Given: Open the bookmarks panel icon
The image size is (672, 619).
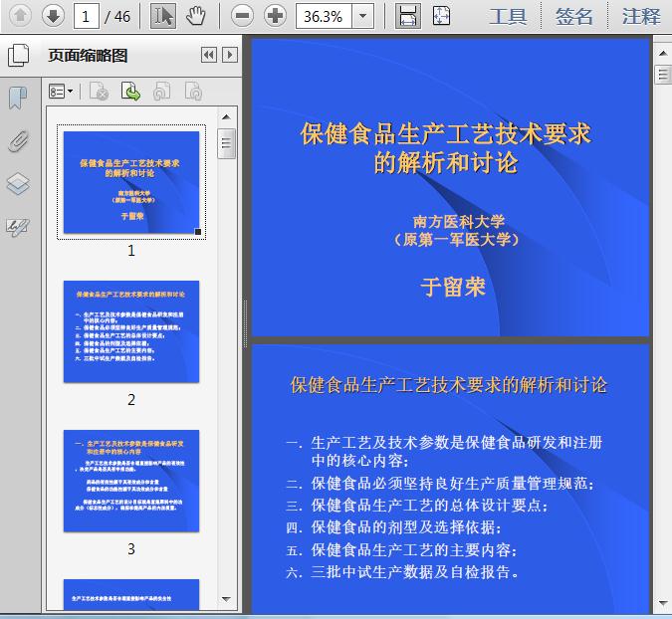Looking at the screenshot, I should coord(18,99).
